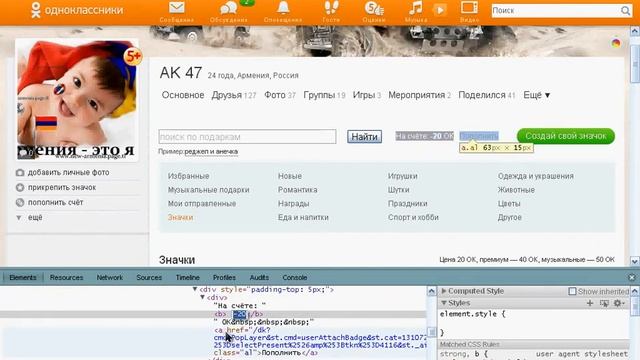
Task: Open Шутки gift category
Action: (398, 190)
